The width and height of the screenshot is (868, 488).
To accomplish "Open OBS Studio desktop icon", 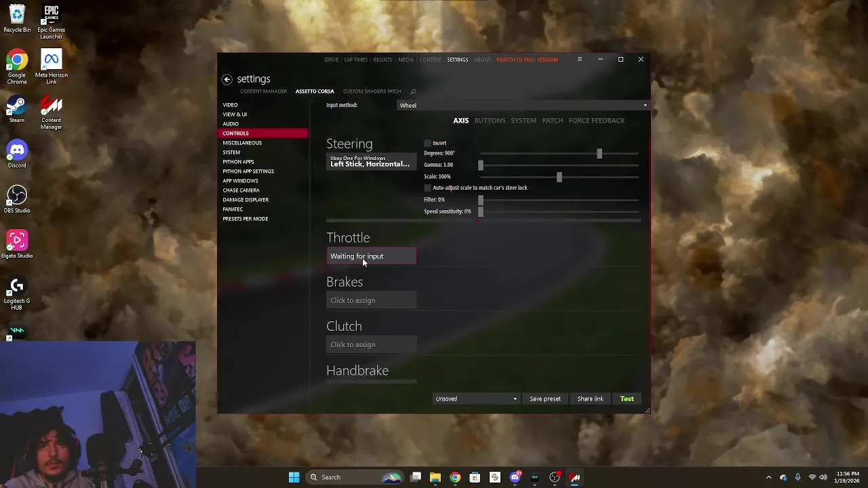I will click(x=17, y=200).
